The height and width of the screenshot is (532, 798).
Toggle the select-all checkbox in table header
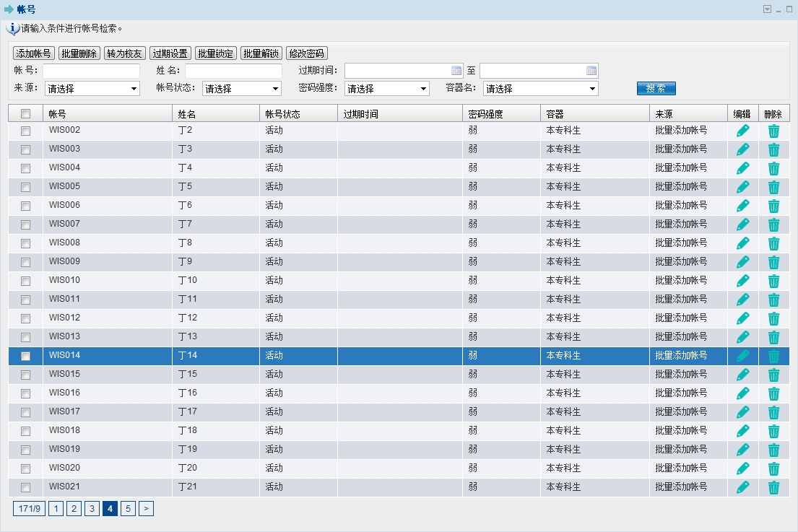[x=25, y=113]
